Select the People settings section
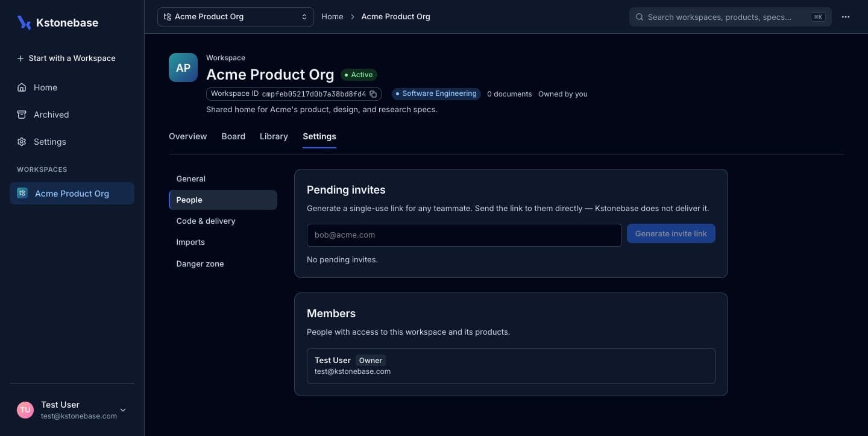This screenshot has height=436, width=868. 223,200
